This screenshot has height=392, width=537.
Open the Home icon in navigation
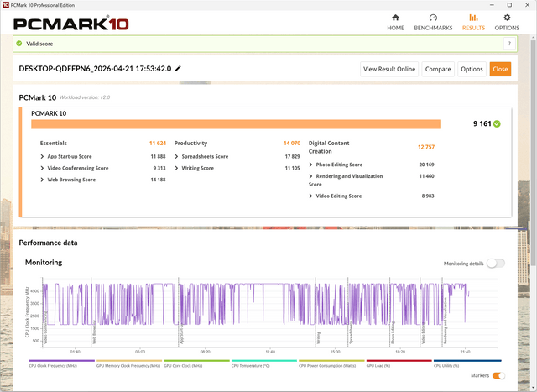coord(395,18)
